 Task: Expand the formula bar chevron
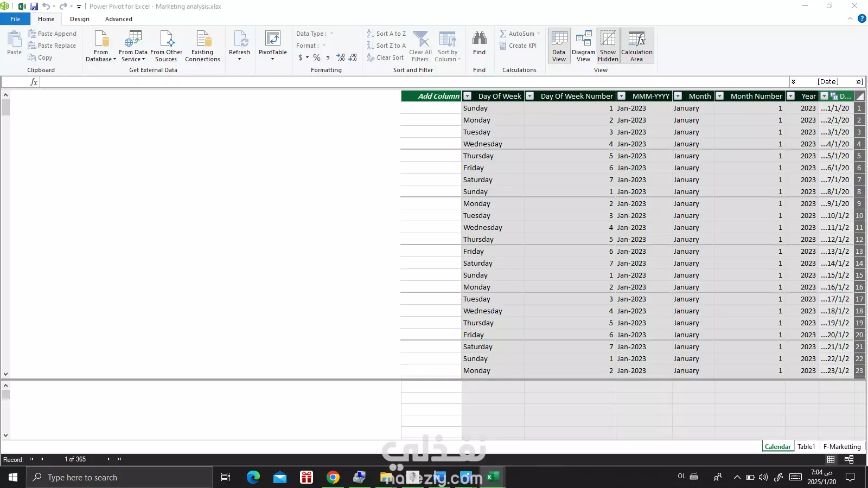point(793,82)
